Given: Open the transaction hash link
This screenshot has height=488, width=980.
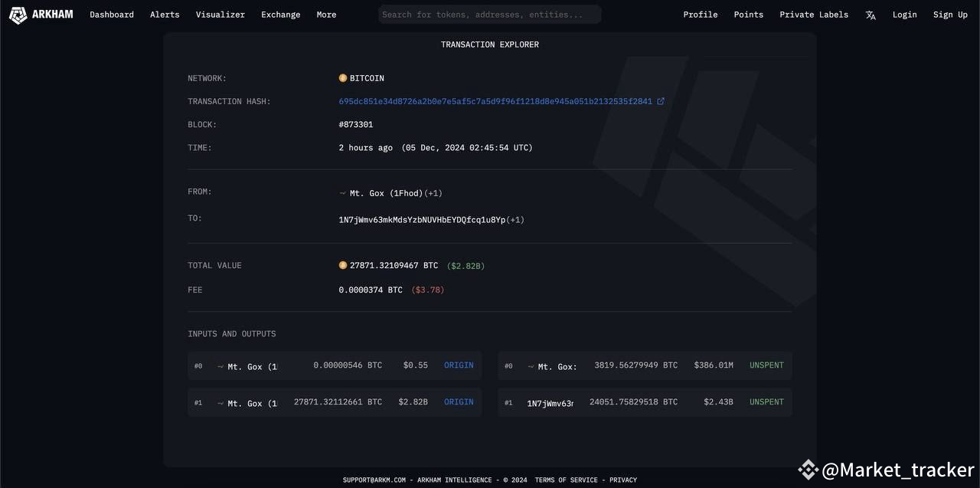Looking at the screenshot, I should tap(495, 101).
